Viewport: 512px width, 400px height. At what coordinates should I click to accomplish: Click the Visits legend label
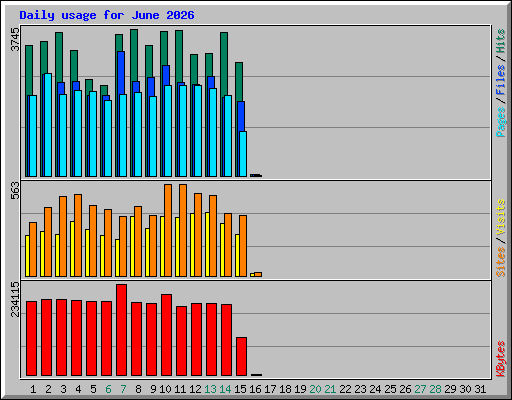coord(500,218)
